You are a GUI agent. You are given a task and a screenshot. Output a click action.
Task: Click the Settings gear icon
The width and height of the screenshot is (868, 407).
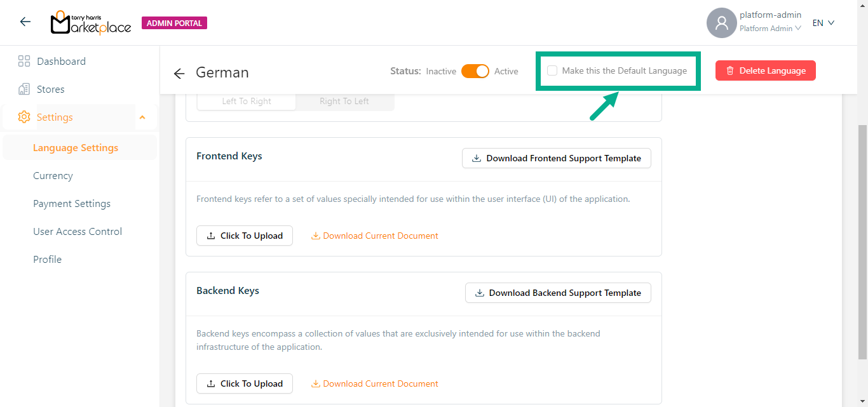click(x=24, y=117)
